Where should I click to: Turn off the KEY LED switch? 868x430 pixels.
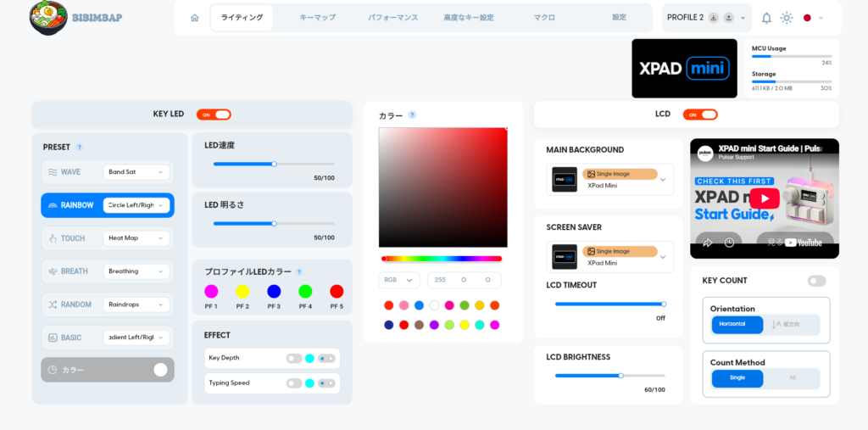214,114
